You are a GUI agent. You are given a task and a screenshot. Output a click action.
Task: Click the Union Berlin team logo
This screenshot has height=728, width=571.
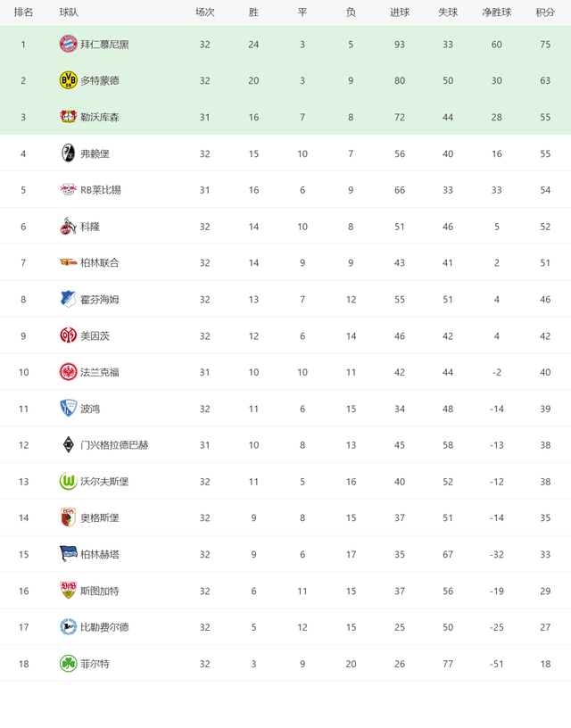tap(68, 262)
